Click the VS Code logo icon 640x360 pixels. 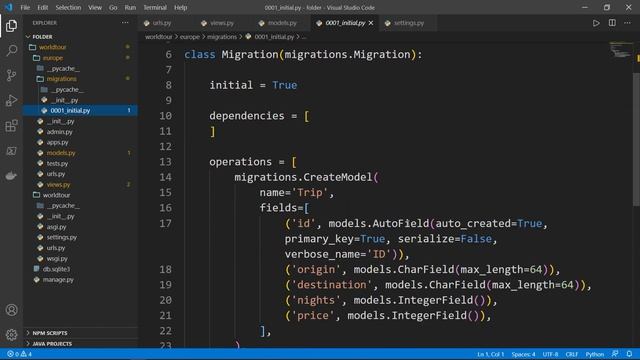coord(8,7)
